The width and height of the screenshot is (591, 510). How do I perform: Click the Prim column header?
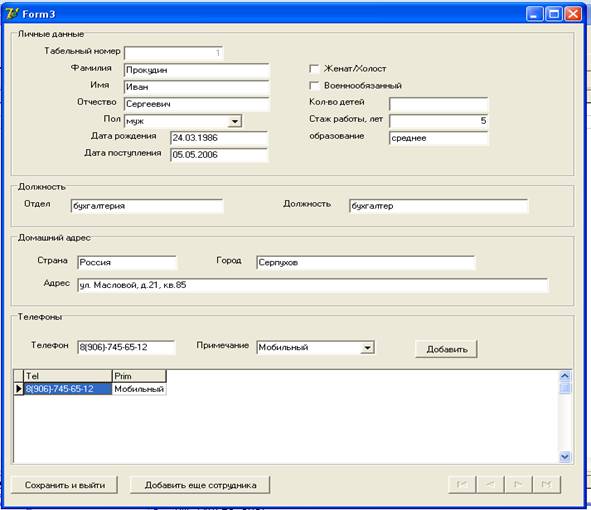coord(139,376)
